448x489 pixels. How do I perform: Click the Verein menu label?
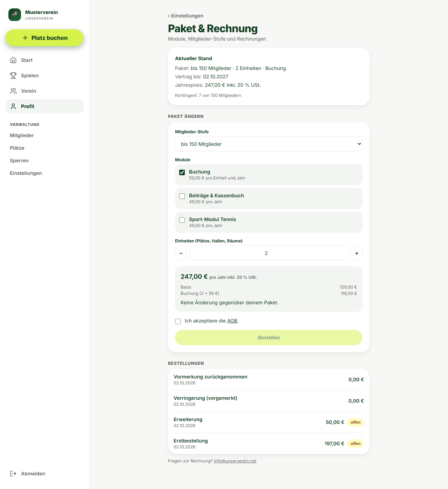[x=29, y=91]
